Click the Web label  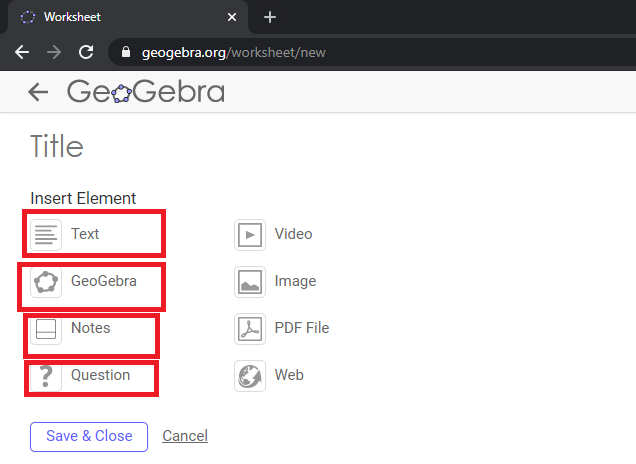coord(289,375)
